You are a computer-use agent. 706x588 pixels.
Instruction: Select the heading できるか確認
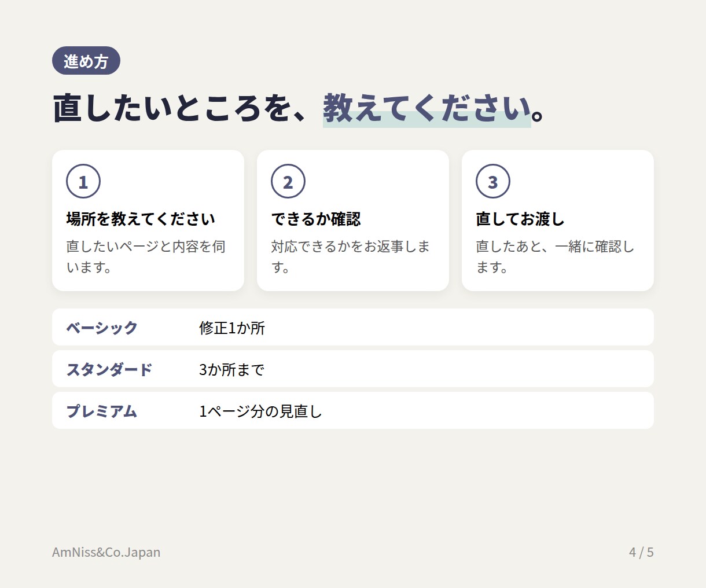[316, 219]
